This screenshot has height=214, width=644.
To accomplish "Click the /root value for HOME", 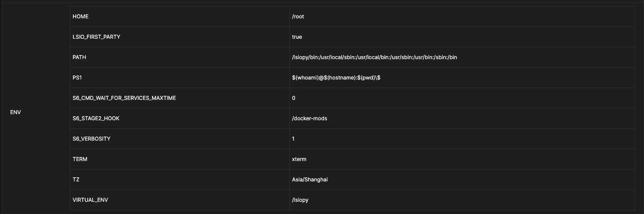I will tap(298, 17).
